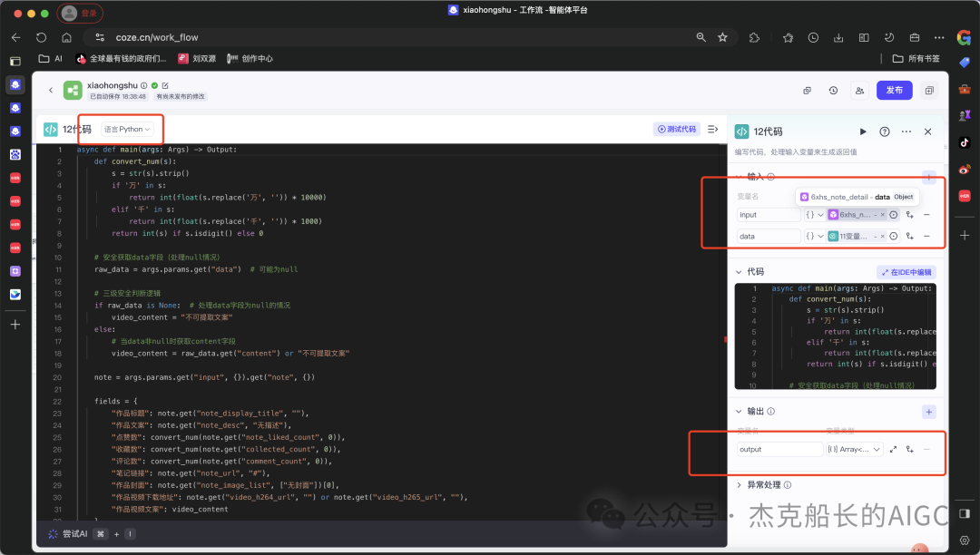Open Weibo icon in the right sidebar

[x=965, y=170]
